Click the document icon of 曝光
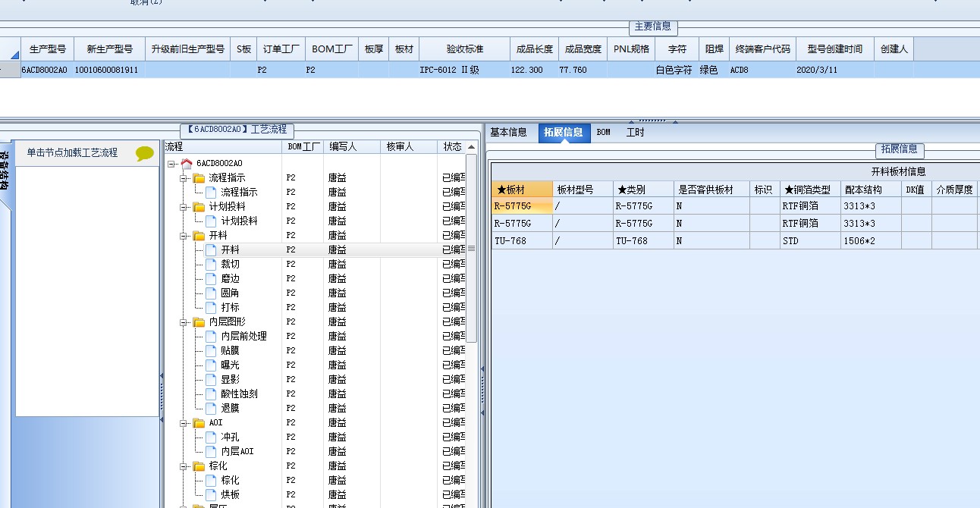Screen dimensions: 980x508 (x=211, y=365)
